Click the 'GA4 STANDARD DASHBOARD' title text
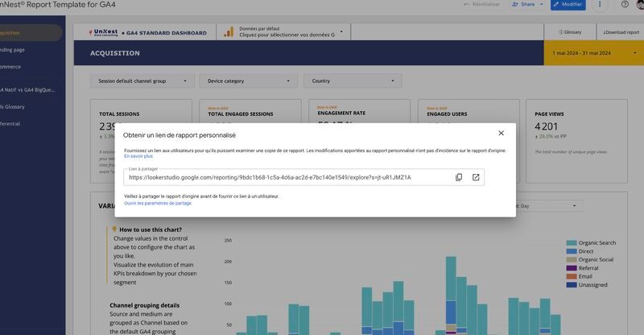The width and height of the screenshot is (644, 335). [x=167, y=33]
